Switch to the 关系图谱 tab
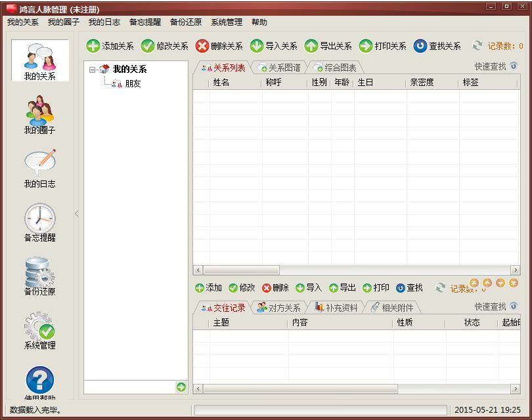 pos(279,68)
